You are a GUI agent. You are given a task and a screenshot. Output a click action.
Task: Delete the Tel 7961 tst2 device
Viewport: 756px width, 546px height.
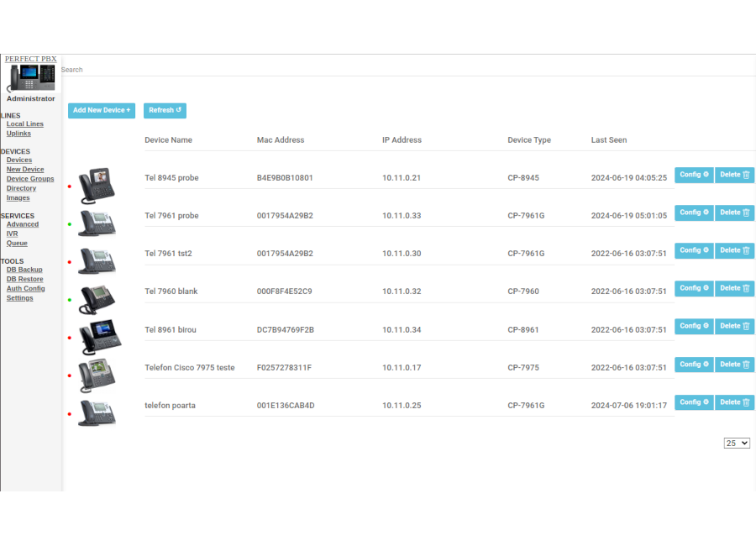[x=734, y=250]
